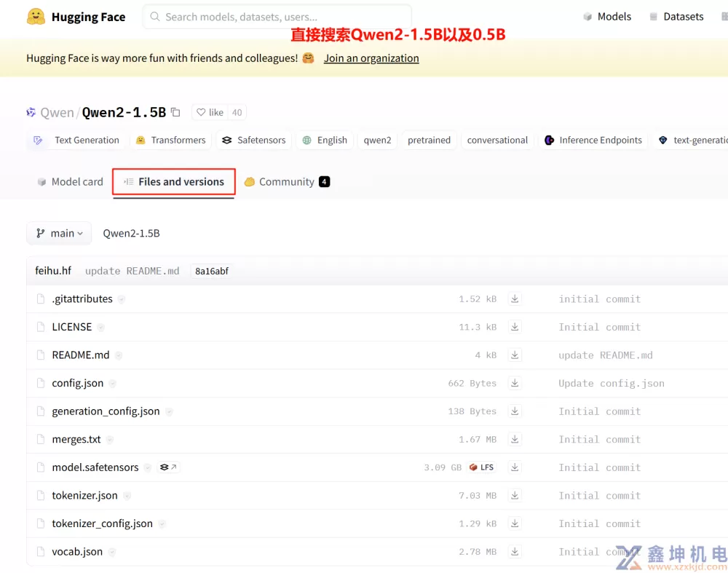
Task: Click the file icon beside LICENSE
Action: tap(41, 327)
